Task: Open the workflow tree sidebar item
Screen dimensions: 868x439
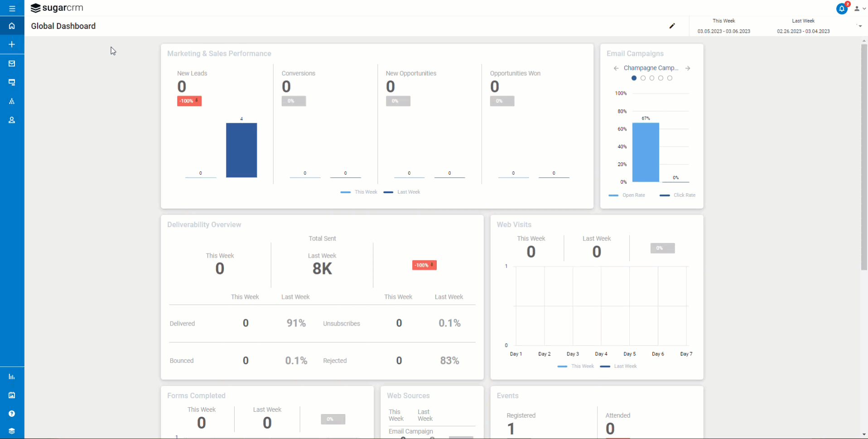Action: pyautogui.click(x=12, y=102)
